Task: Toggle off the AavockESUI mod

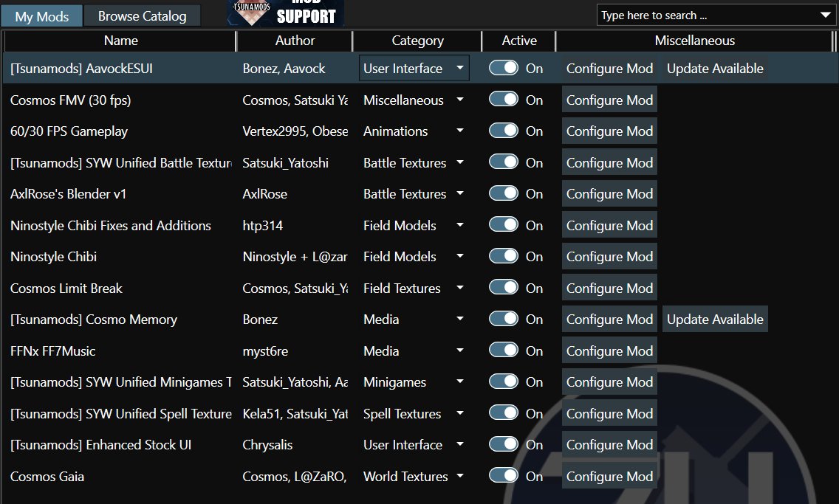Action: pos(504,68)
